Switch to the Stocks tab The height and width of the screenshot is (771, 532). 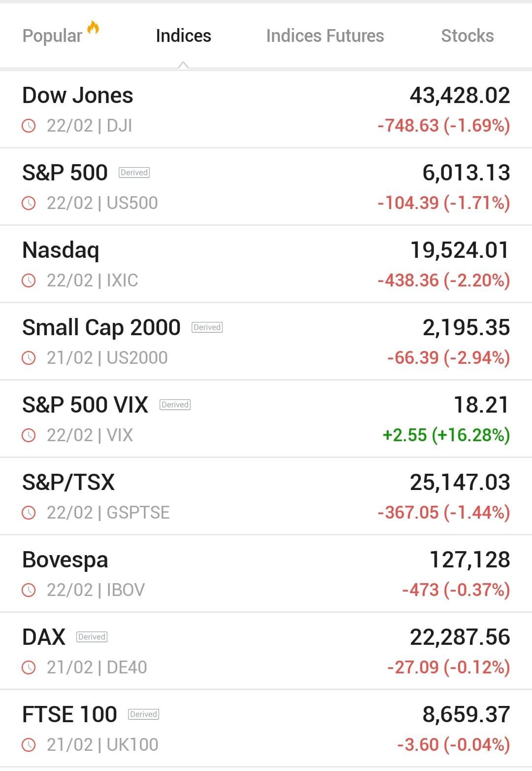(x=467, y=36)
